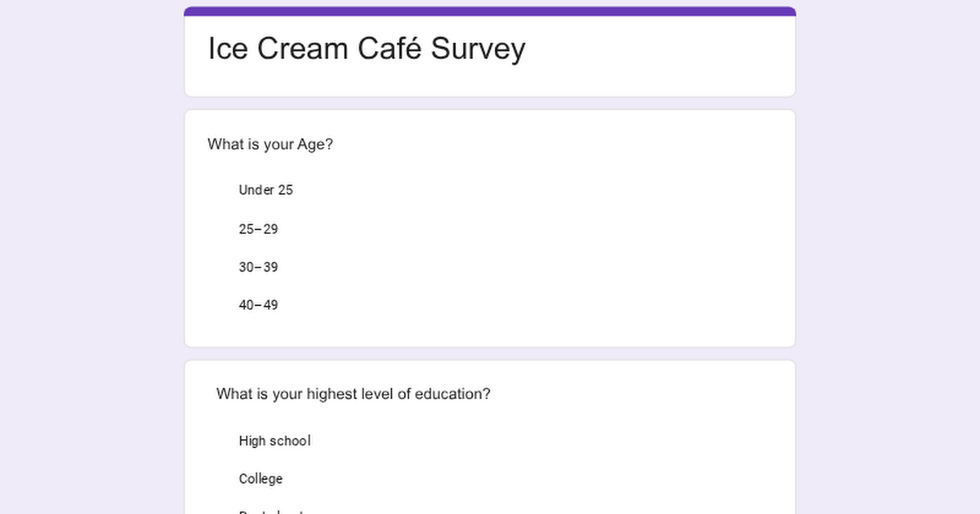Image resolution: width=980 pixels, height=514 pixels.
Task: Click the number "25" in "Under 25"
Action: [285, 190]
